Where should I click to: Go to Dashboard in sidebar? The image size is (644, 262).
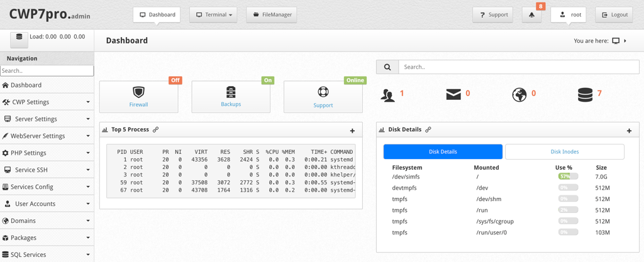pos(47,85)
